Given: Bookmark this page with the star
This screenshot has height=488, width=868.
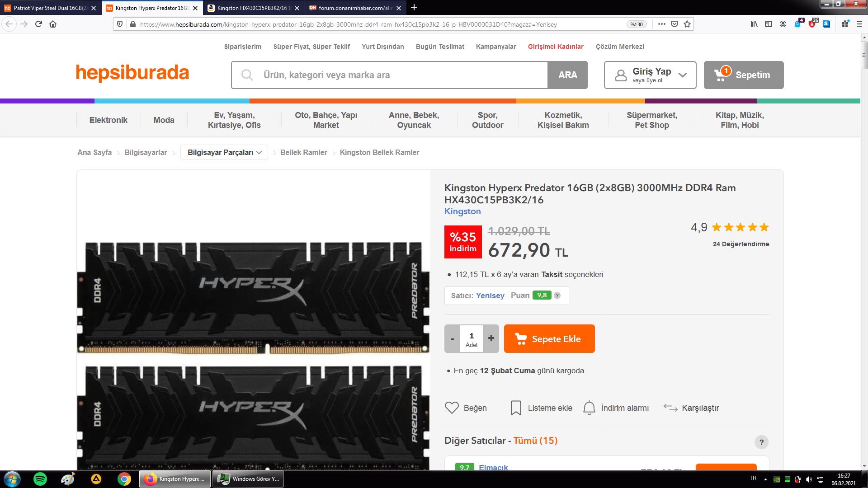Looking at the screenshot, I should 687,24.
